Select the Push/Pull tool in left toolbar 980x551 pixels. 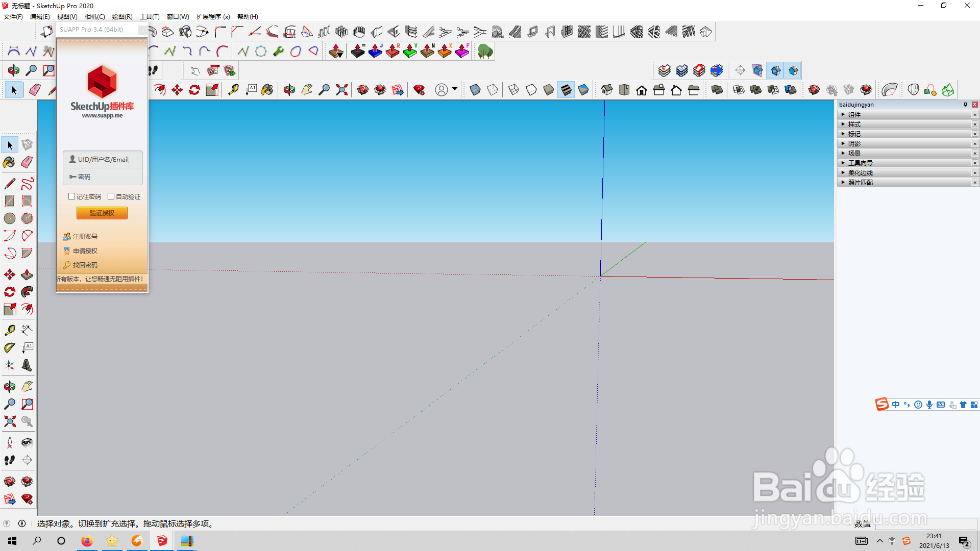[x=27, y=274]
